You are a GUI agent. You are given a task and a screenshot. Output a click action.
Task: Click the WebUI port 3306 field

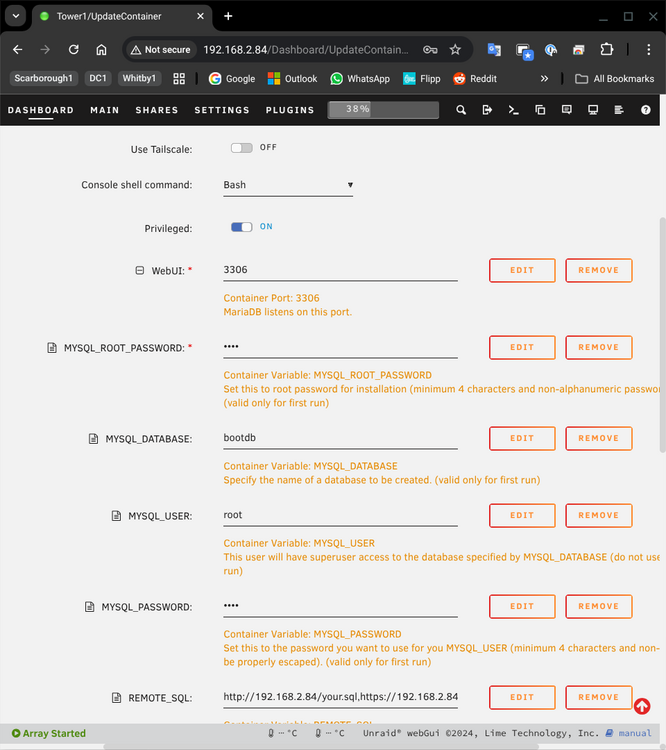click(340, 270)
